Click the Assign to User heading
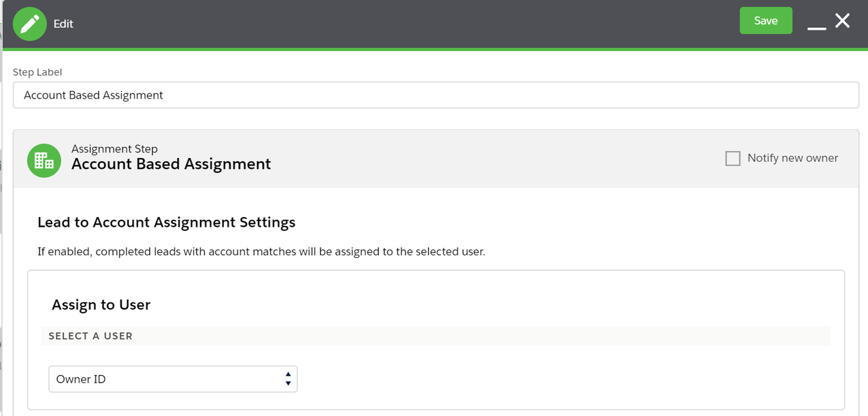This screenshot has height=416, width=868. (101, 304)
